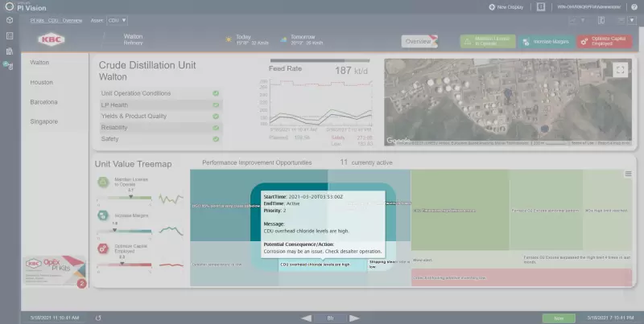The width and height of the screenshot is (644, 324).
Task: Open the top-right toolbar dropdown arrow
Action: 632,21
